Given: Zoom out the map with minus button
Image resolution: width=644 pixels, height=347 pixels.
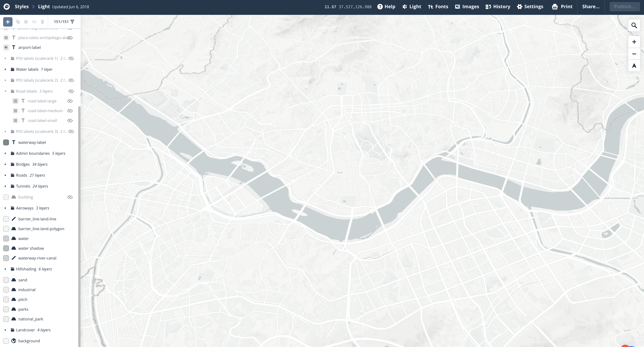Looking at the screenshot, I should coord(634,54).
